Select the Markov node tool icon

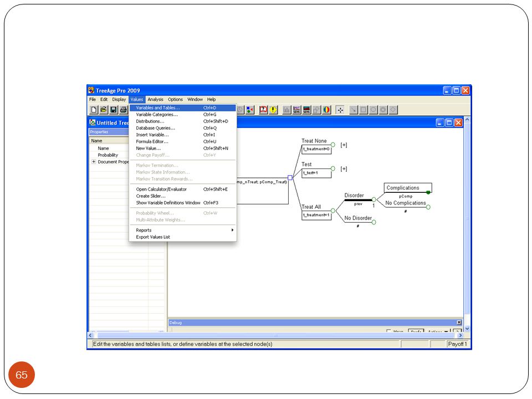[383, 110]
